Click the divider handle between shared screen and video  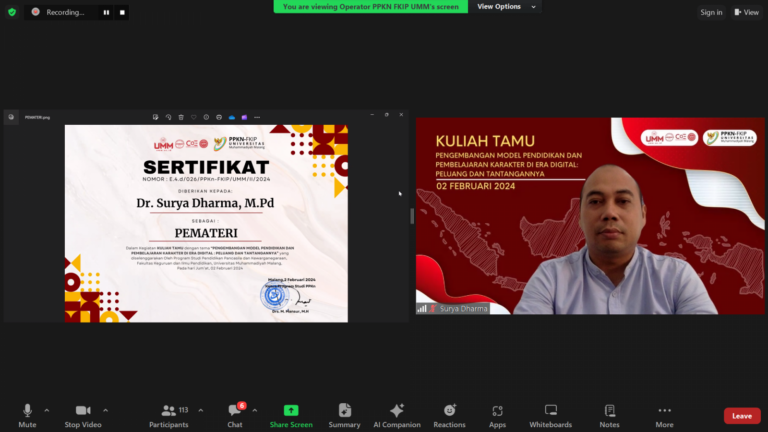[x=412, y=216]
